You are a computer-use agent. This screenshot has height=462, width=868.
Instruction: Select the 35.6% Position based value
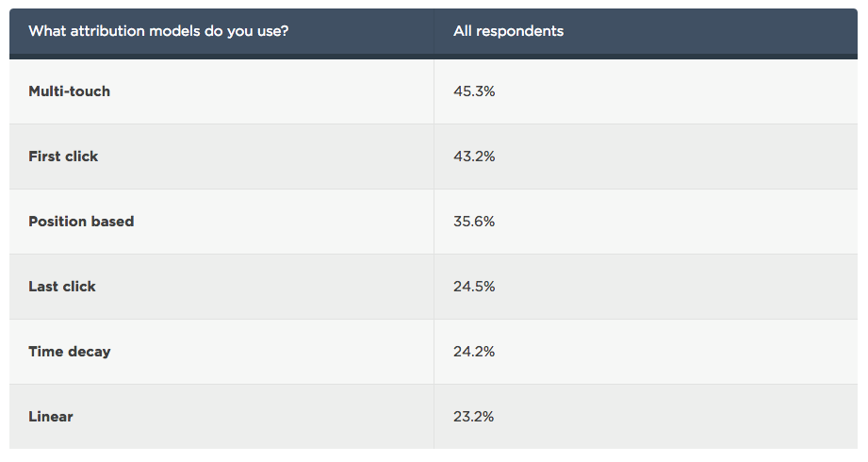(x=474, y=222)
